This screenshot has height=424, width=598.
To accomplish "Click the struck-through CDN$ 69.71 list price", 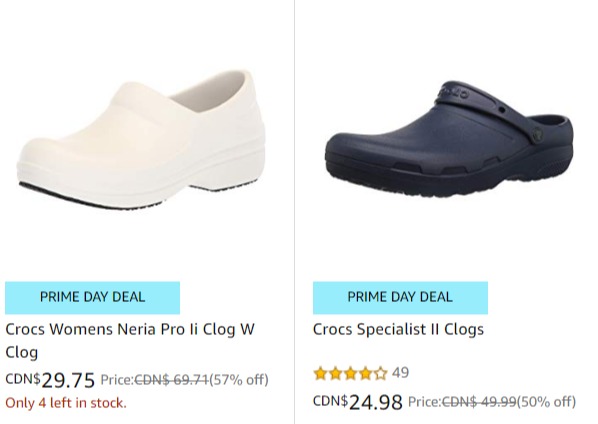I will 172,380.
